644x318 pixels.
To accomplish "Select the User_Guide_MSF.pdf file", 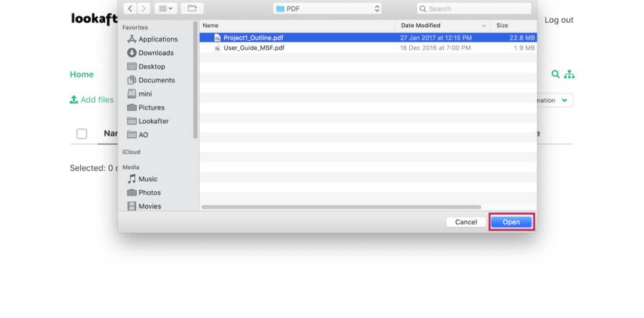I will pos(253,48).
